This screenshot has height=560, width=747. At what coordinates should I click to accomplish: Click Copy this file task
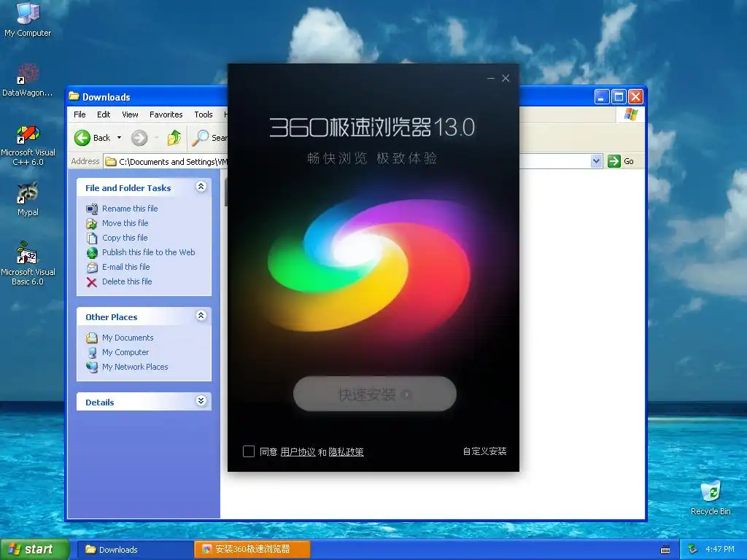point(125,238)
